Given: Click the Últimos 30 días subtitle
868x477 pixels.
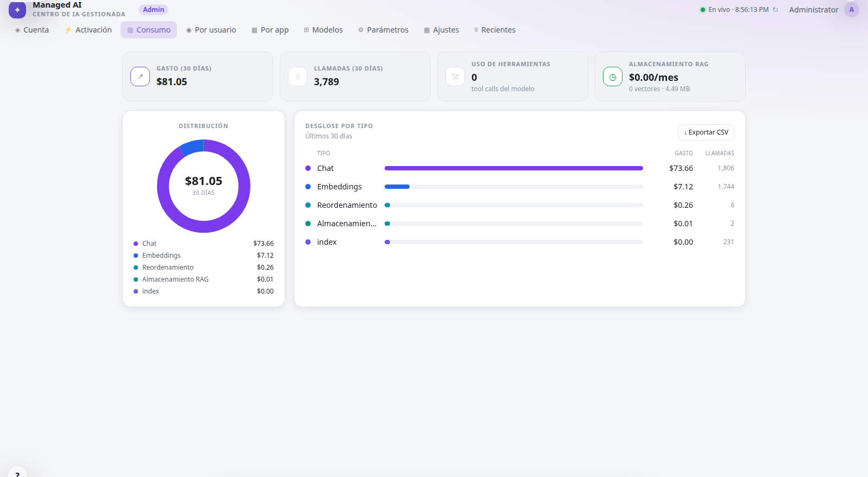Looking at the screenshot, I should [329, 136].
